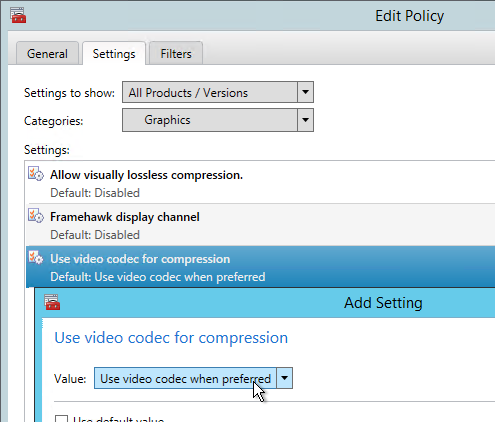495x422 pixels.
Task: Click the Add Setting dialog toolbox icon
Action: [x=52, y=302]
